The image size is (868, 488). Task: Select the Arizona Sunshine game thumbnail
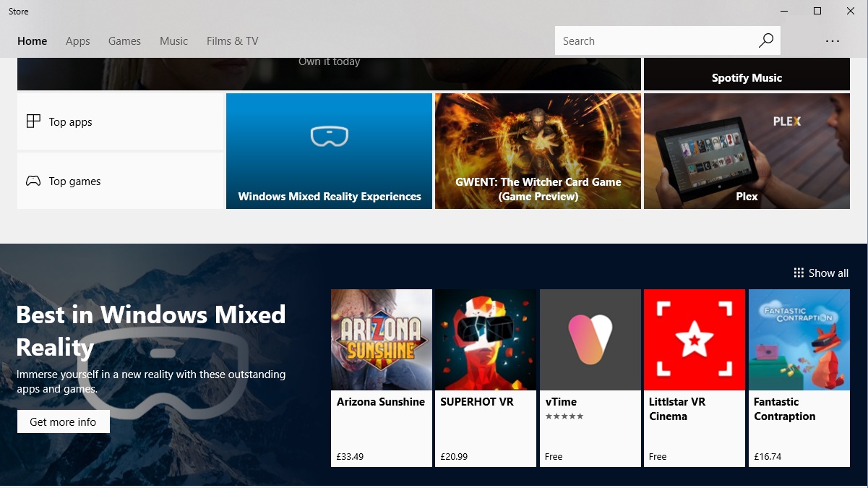[x=381, y=339]
